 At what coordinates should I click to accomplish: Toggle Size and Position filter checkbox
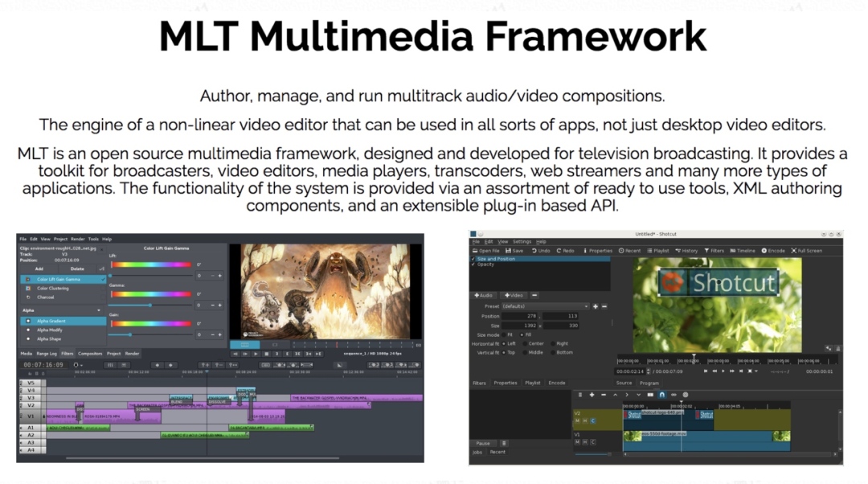[x=473, y=259]
